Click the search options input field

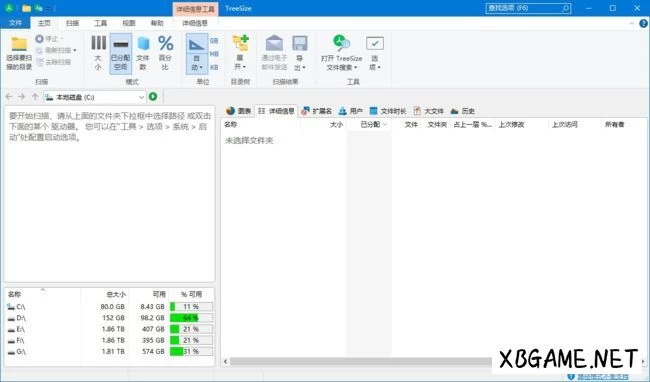coord(528,8)
